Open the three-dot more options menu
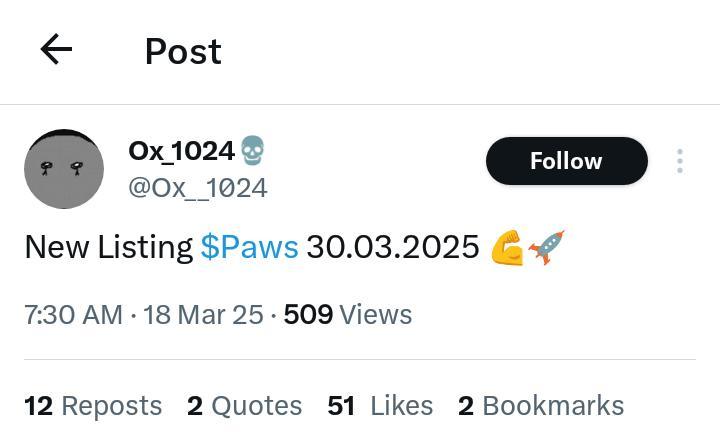 tap(679, 161)
